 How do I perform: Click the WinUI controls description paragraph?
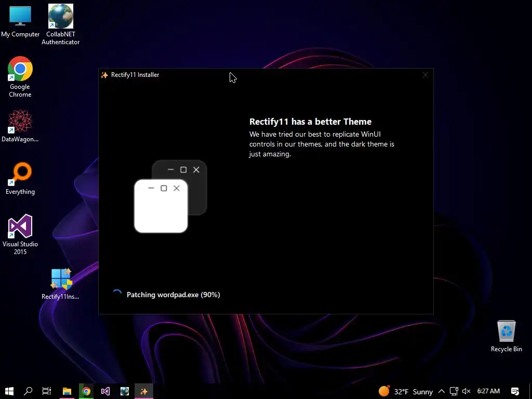[x=321, y=144]
